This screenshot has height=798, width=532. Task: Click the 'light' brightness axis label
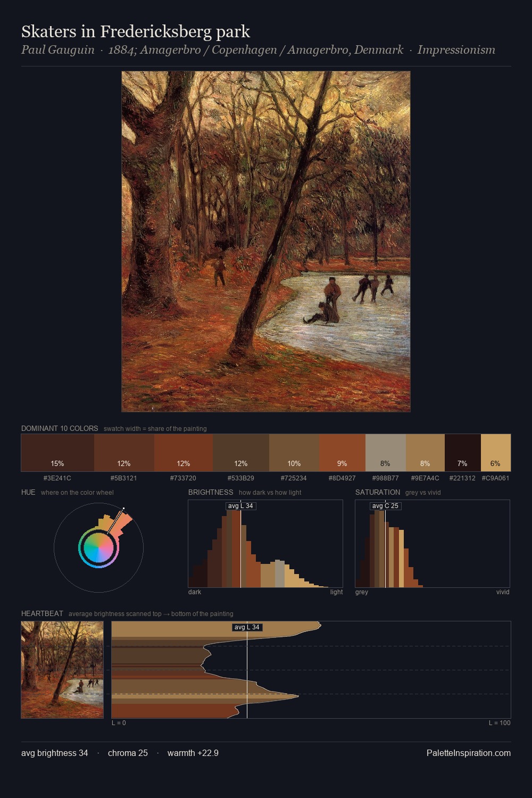[x=336, y=592]
